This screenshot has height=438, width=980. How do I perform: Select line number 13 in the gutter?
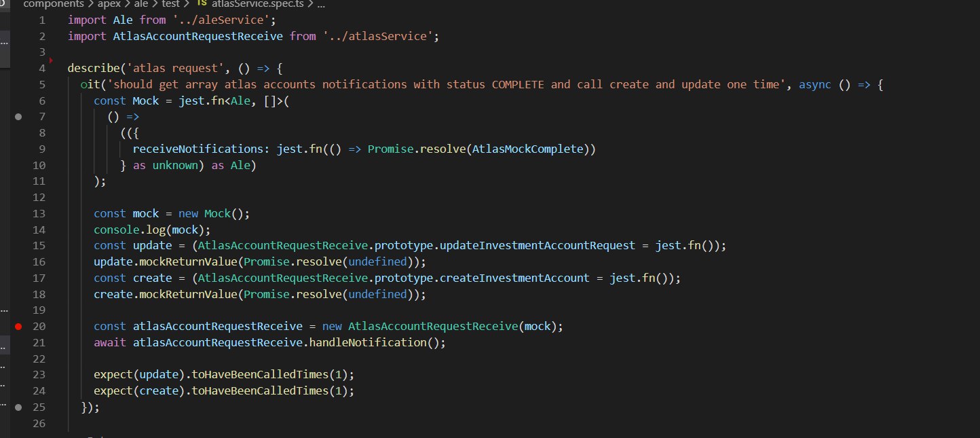(39, 213)
